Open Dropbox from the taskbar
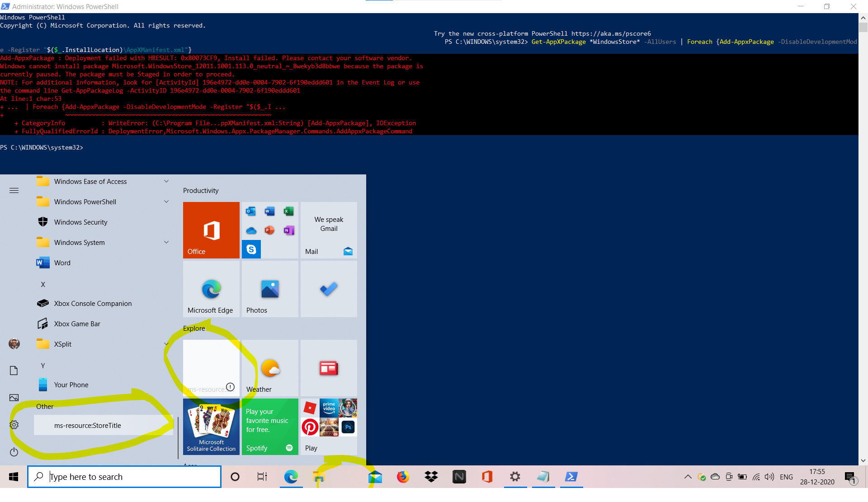 click(x=431, y=477)
